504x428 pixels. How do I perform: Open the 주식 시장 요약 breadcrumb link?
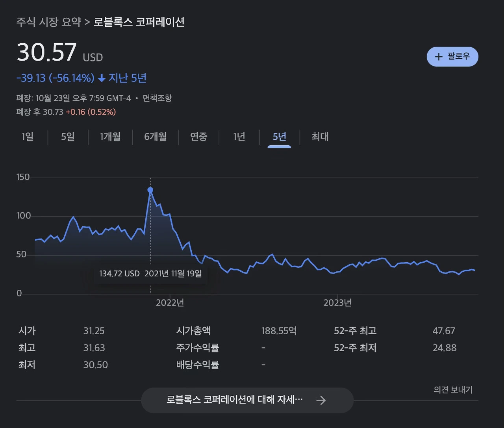[48, 22]
